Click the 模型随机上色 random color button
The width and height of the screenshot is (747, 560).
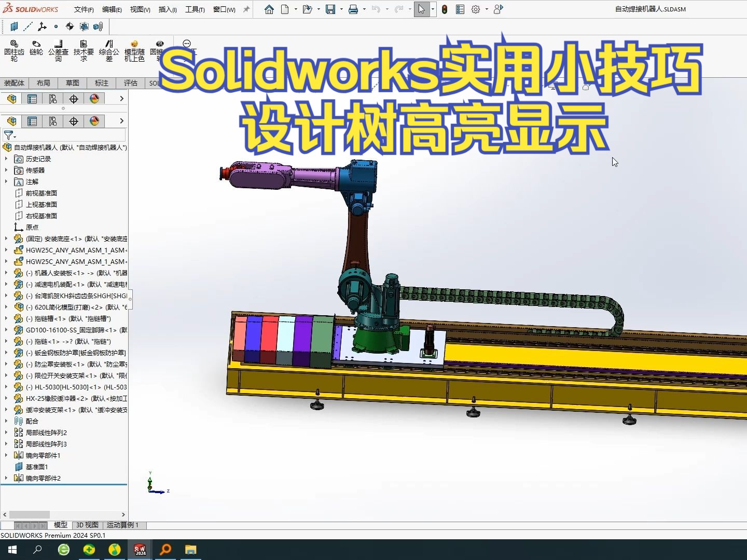pos(134,51)
